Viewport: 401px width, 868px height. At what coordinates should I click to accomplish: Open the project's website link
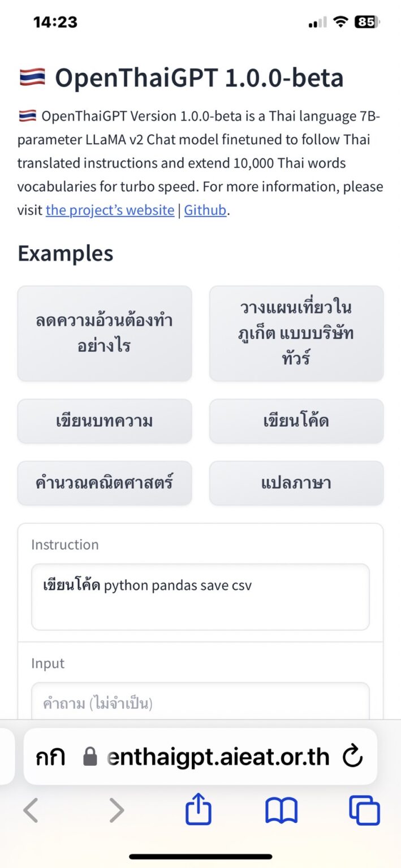[109, 210]
